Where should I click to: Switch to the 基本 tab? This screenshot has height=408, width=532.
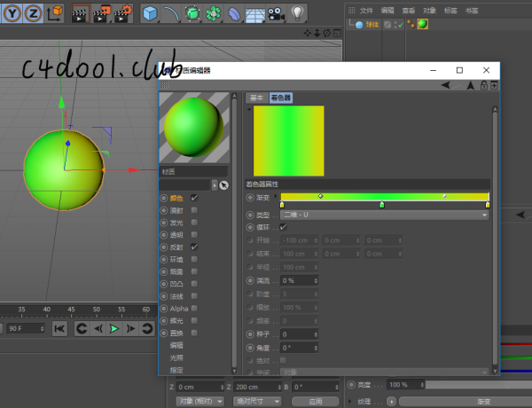tap(256, 98)
